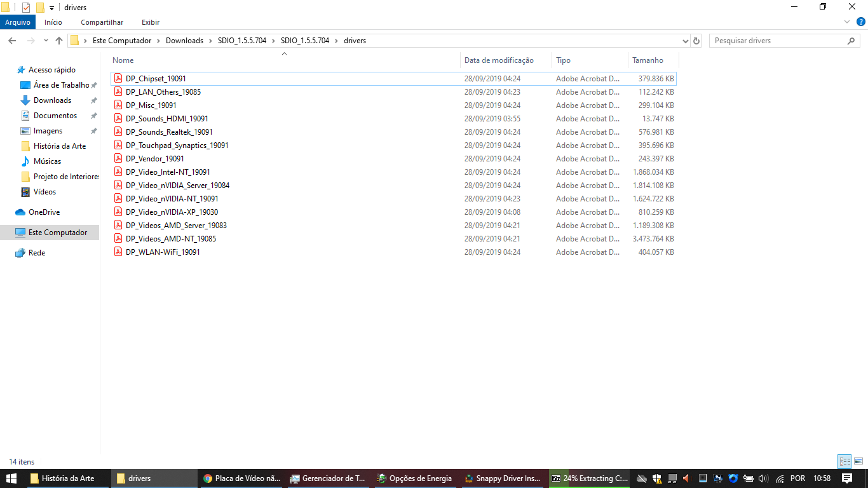Open the address bar history dropdown
This screenshot has width=868, height=488.
(685, 41)
